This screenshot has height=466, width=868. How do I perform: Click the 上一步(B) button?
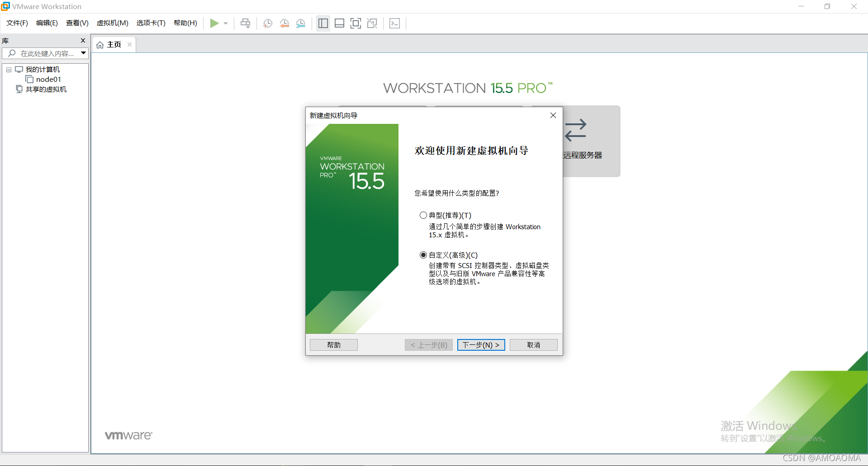(429, 345)
